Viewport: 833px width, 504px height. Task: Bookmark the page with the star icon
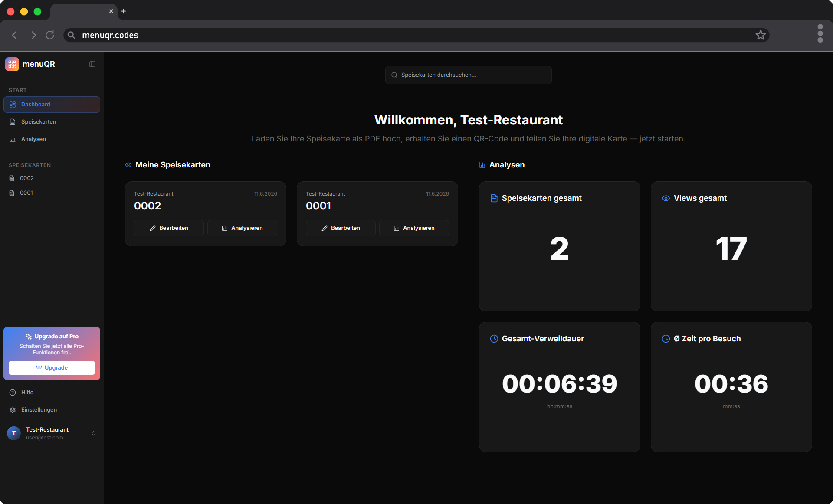[761, 35]
